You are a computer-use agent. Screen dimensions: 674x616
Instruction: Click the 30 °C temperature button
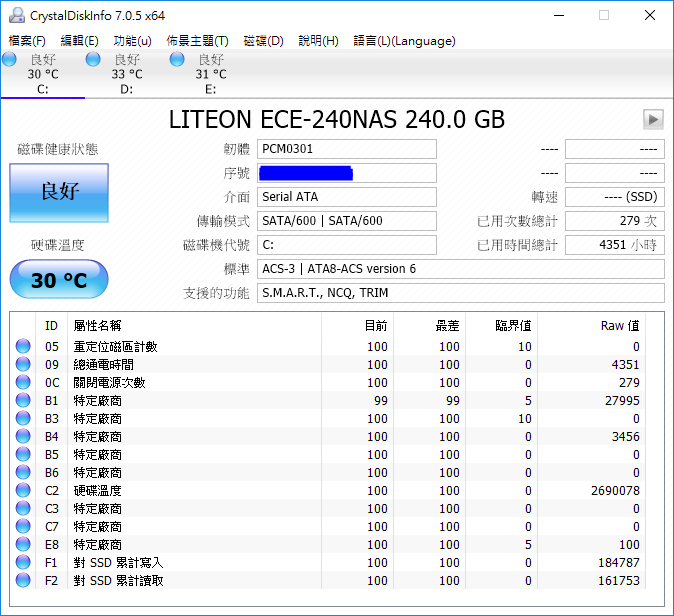59,279
